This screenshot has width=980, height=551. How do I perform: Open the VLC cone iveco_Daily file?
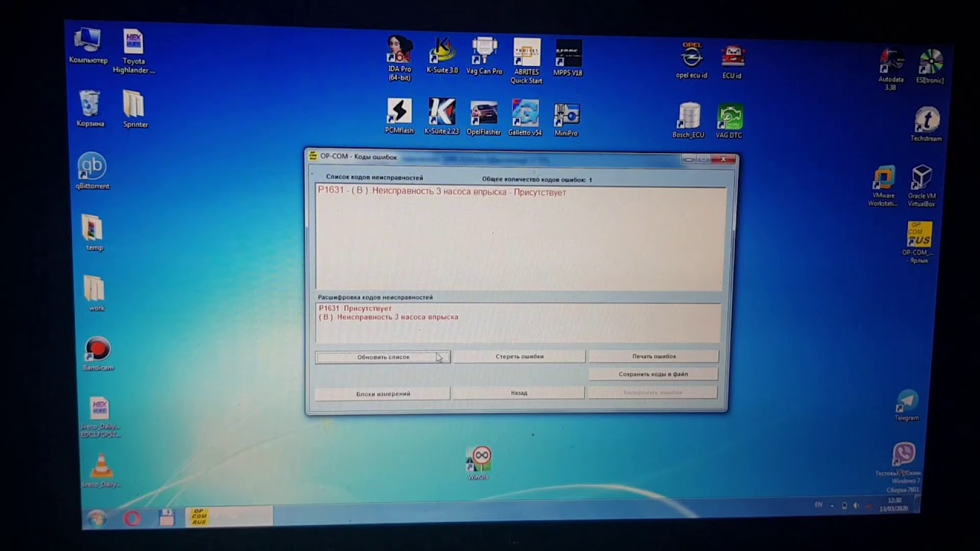pyautogui.click(x=100, y=471)
